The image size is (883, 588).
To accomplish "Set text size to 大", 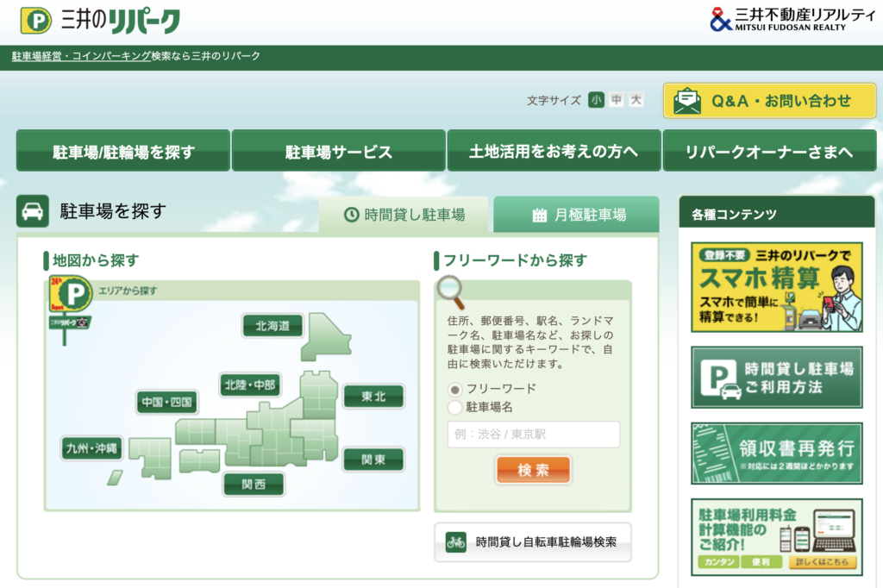I will tap(636, 100).
